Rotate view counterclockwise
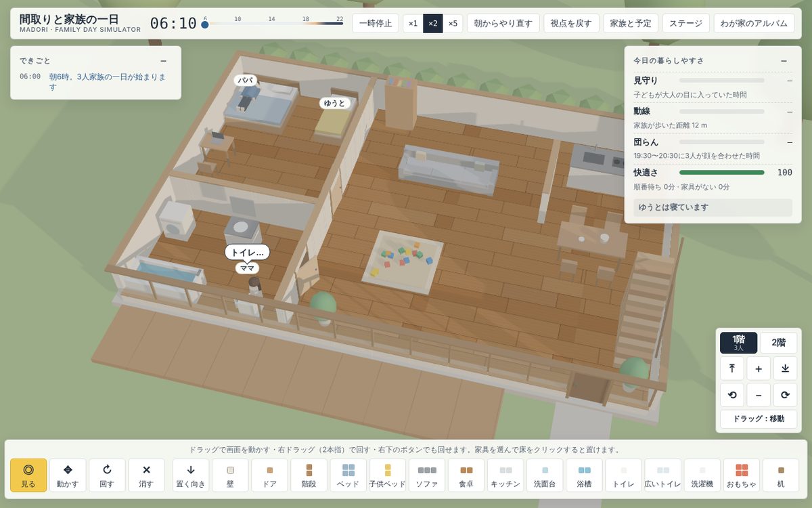Viewport: 812px width, 508px height. tap(732, 395)
